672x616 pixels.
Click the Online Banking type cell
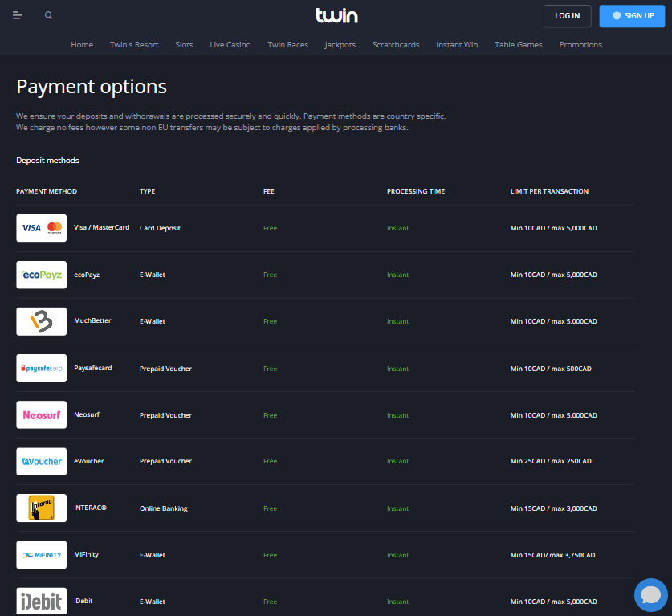164,508
